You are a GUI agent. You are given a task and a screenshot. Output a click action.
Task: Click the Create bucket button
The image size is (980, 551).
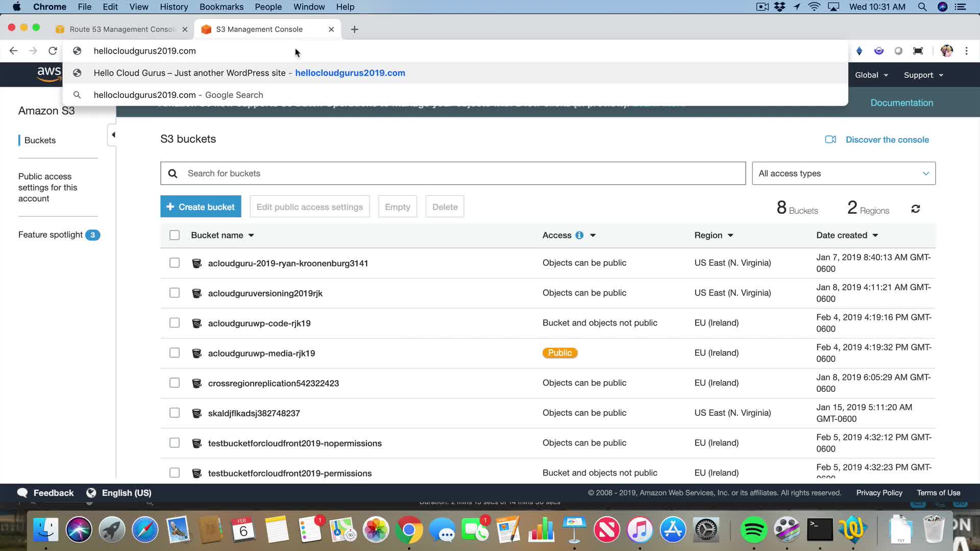tap(201, 207)
